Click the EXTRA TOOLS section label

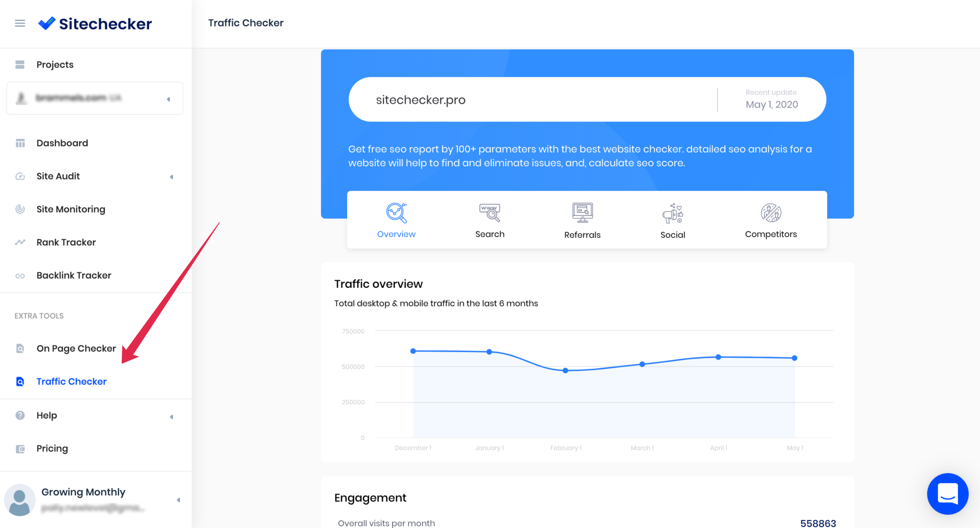39,316
